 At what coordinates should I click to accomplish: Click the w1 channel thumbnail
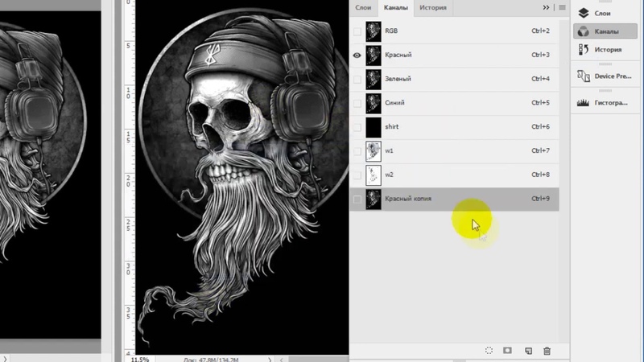374,151
